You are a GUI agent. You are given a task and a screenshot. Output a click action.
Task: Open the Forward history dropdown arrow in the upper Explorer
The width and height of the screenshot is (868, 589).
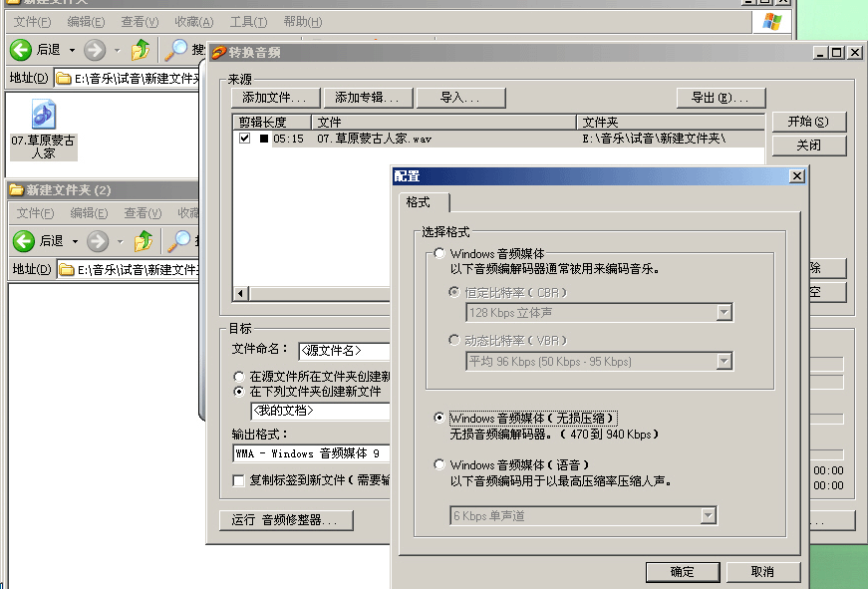pos(117,51)
